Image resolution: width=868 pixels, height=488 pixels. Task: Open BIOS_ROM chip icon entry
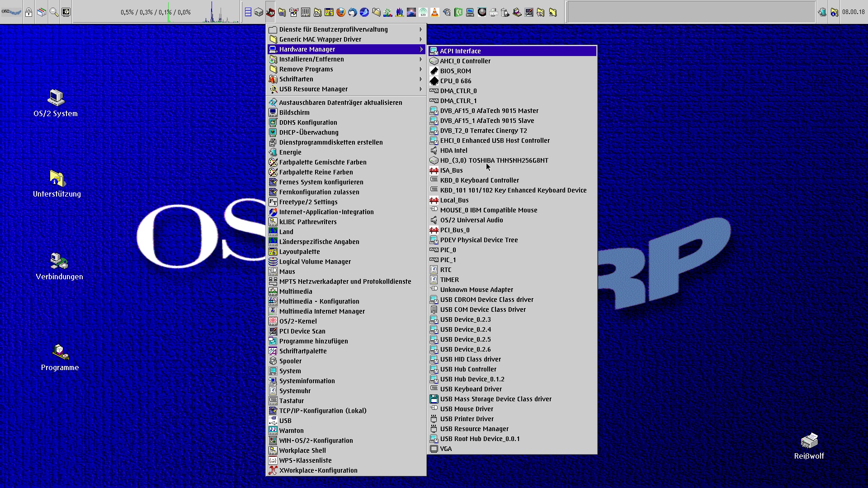(512, 71)
